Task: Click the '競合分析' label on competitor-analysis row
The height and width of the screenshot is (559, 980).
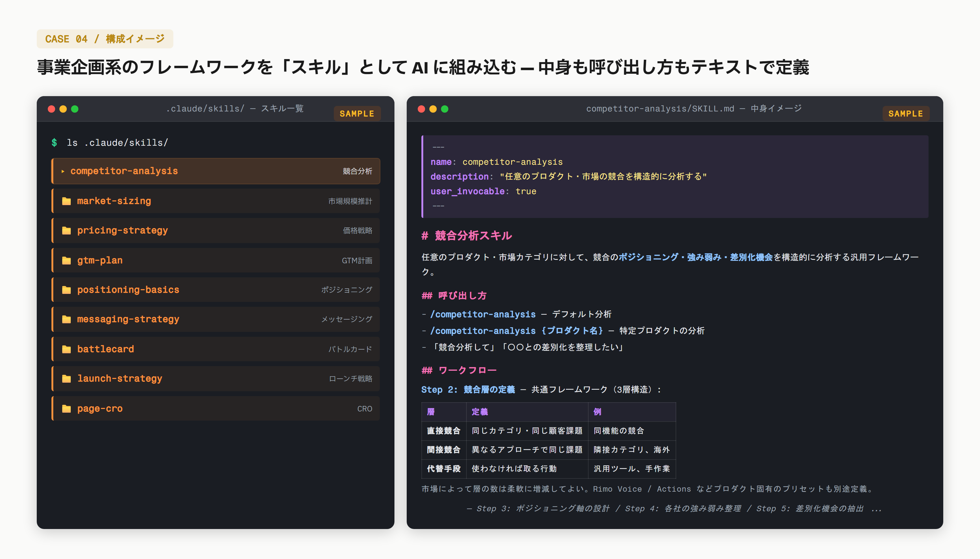Action: [x=357, y=171]
